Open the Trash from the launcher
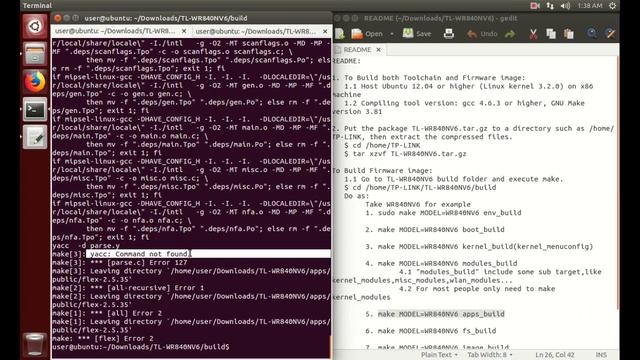 click(x=35, y=344)
